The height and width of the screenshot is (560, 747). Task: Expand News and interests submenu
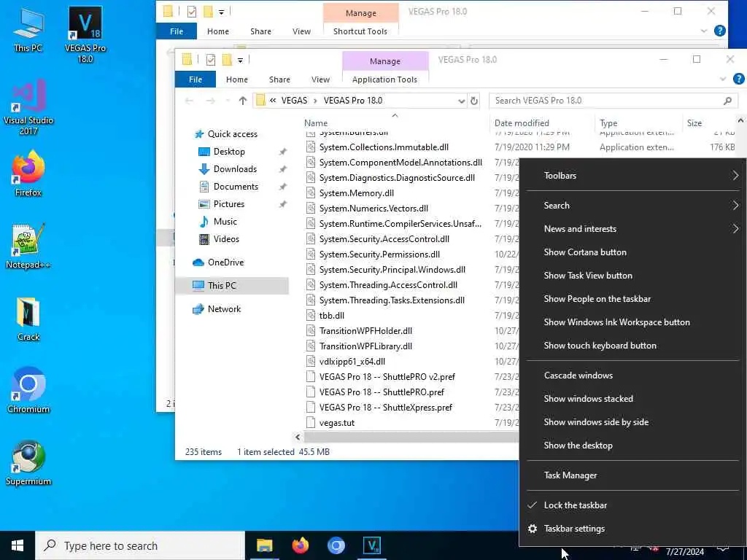pos(632,229)
